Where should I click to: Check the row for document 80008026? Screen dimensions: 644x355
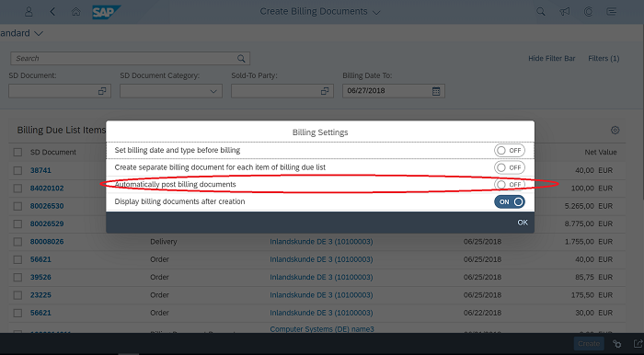pos(17,242)
